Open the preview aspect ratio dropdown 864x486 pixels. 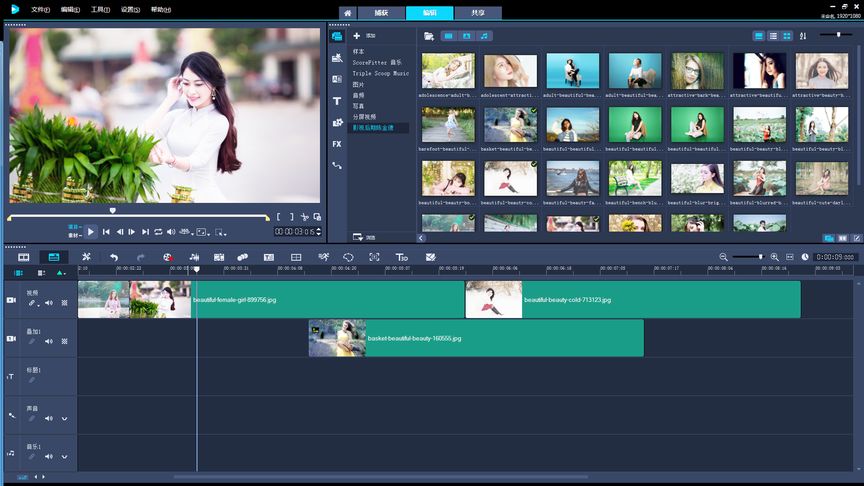pos(203,232)
